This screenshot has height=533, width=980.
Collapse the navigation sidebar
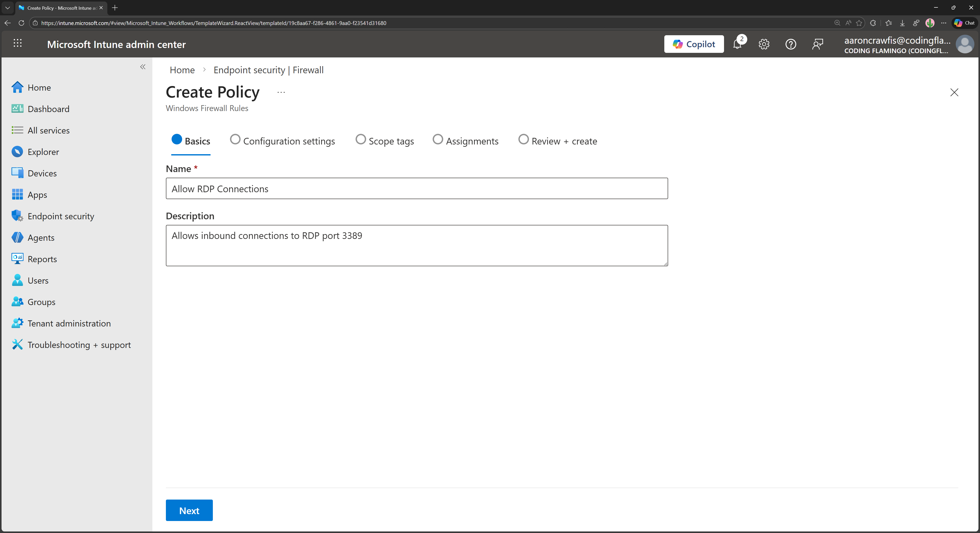143,67
